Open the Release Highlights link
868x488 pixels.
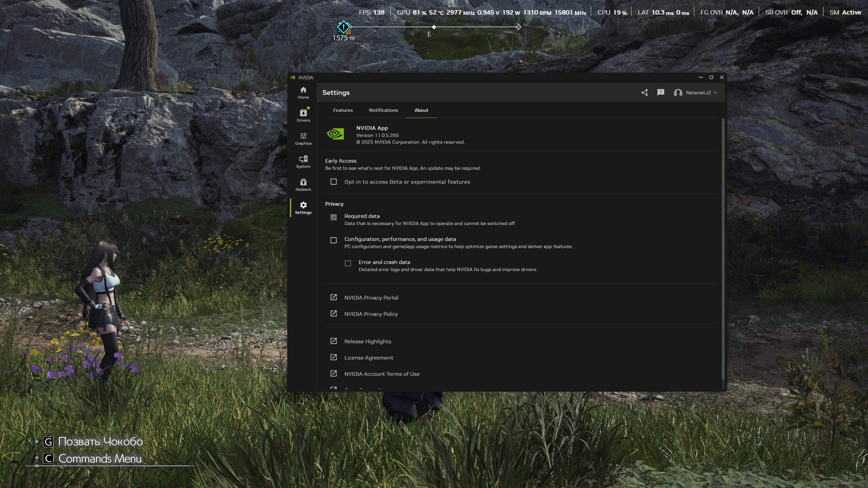pyautogui.click(x=368, y=341)
